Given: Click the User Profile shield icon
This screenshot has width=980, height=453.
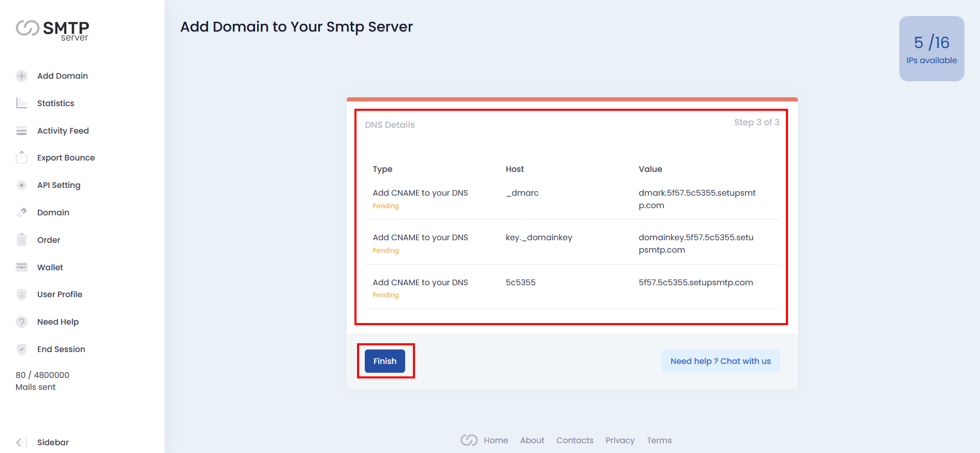Looking at the screenshot, I should 21,295.
